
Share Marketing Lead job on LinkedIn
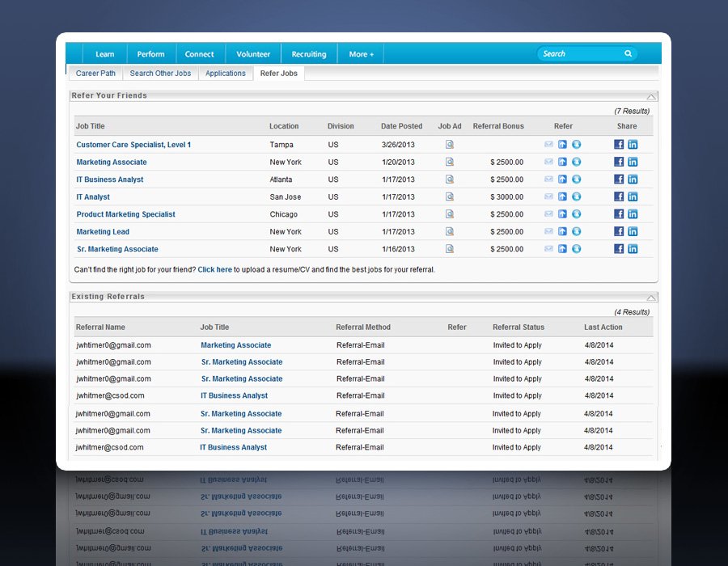(x=633, y=232)
